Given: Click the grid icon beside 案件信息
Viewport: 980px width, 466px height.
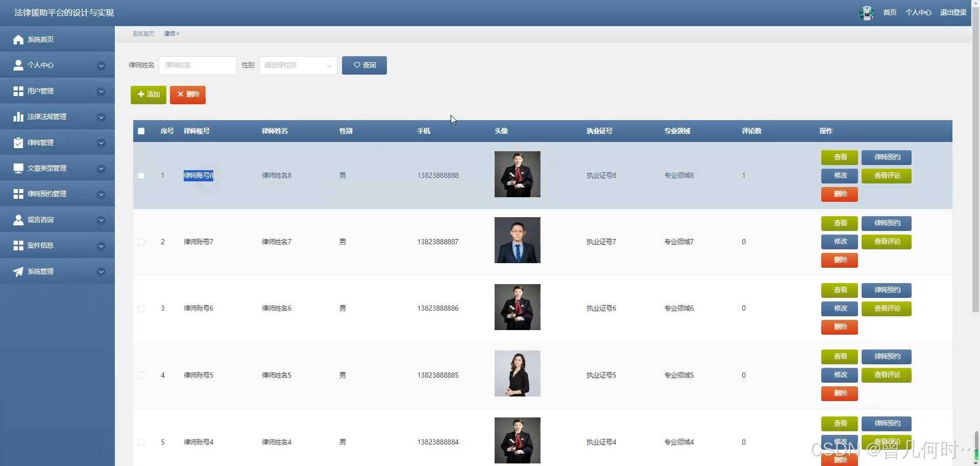Looking at the screenshot, I should coord(18,245).
